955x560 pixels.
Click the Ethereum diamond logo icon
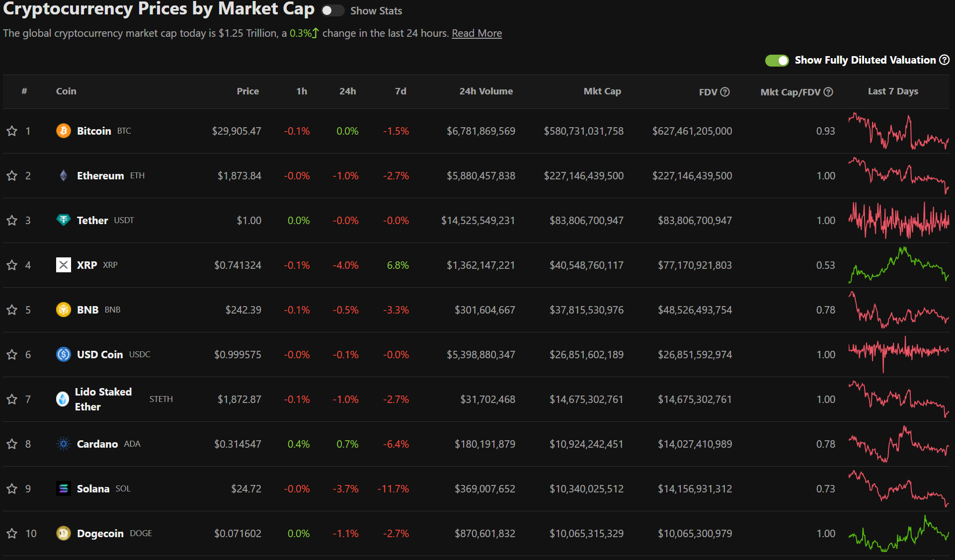click(63, 175)
